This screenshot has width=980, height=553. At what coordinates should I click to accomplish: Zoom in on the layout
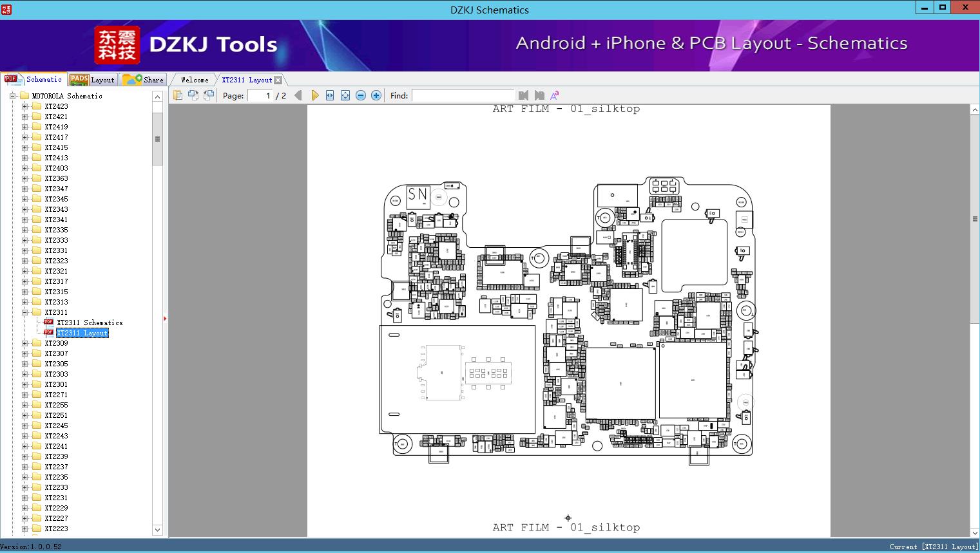[376, 95]
